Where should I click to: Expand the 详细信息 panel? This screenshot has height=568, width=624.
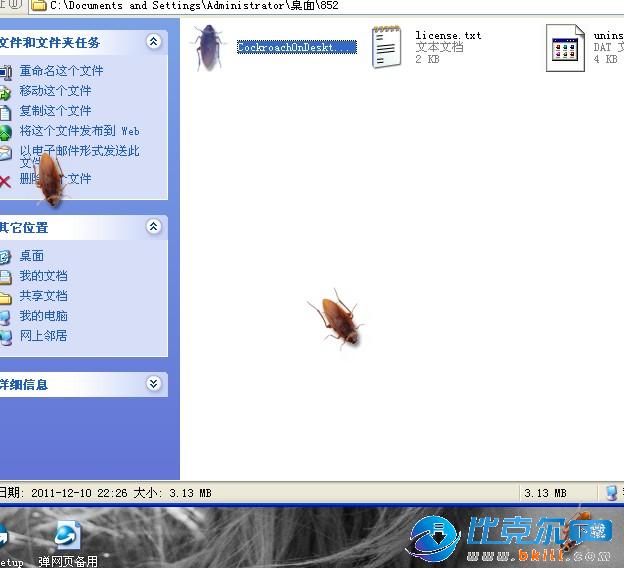coord(153,384)
